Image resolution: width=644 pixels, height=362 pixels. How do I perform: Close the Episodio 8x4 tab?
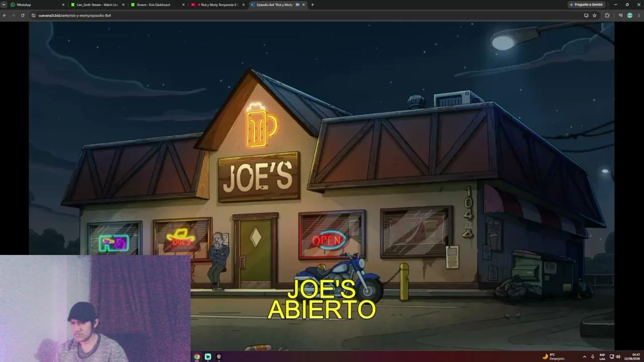303,5
